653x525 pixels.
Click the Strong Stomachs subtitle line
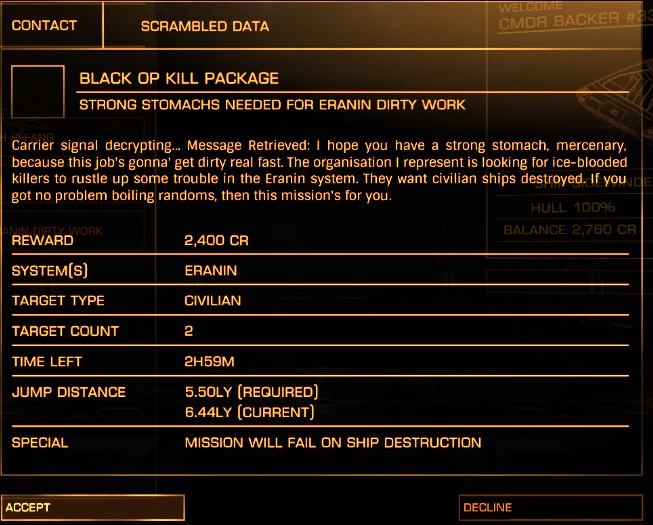click(x=272, y=105)
